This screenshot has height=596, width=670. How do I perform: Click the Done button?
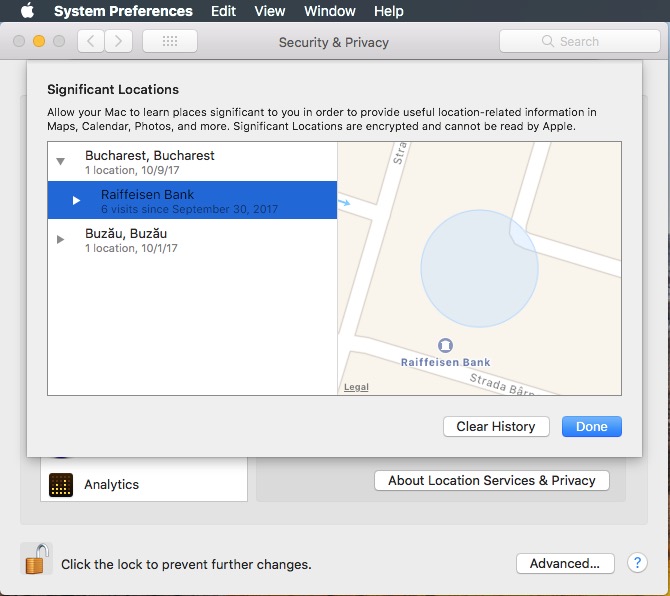pos(591,426)
